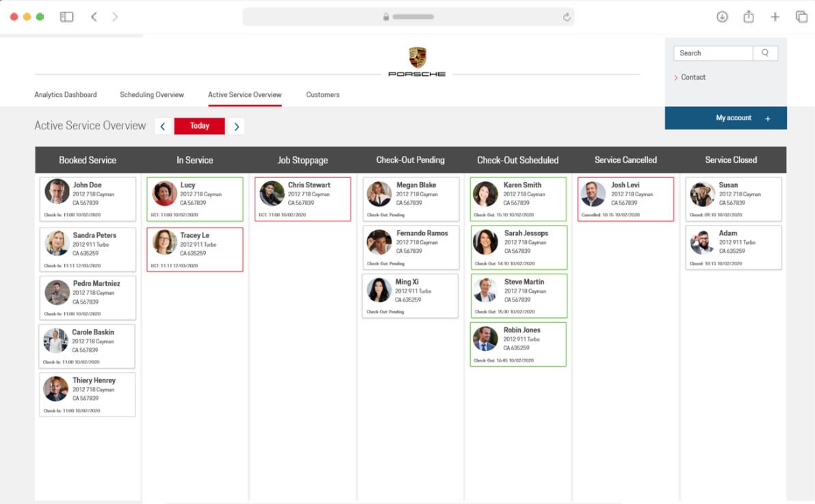Go to previous day with left chevron

pyautogui.click(x=163, y=127)
